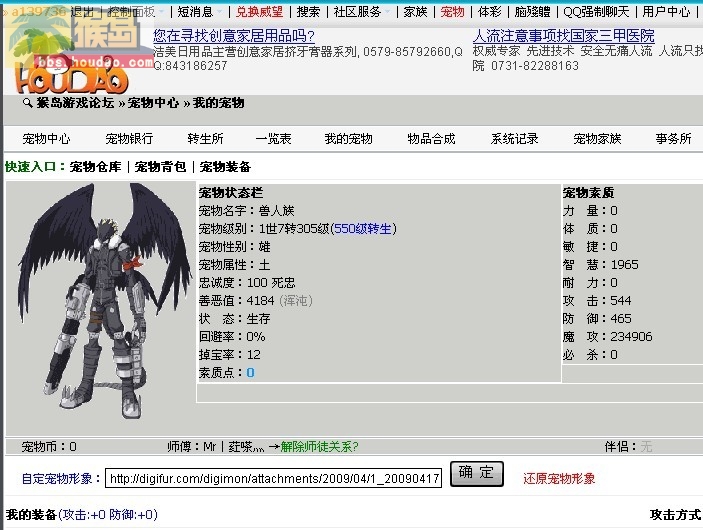The width and height of the screenshot is (703, 530).
Task: Open 宠物装备 quick entry
Action: point(225,167)
